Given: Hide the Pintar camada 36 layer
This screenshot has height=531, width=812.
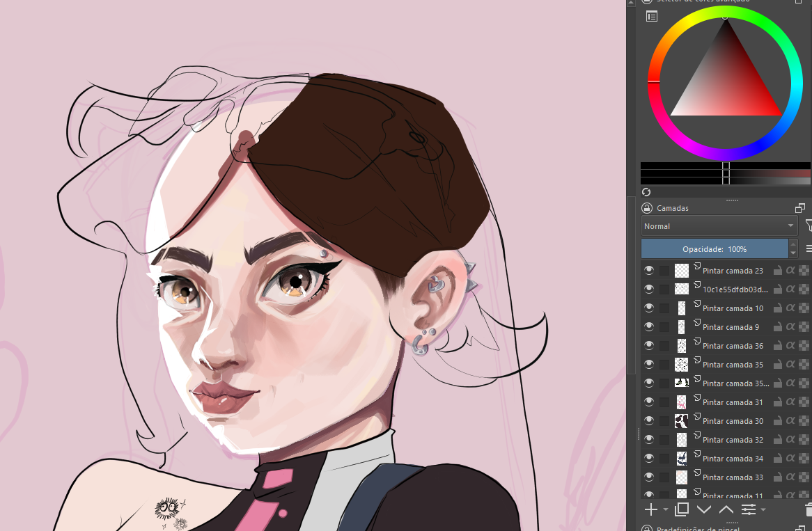Looking at the screenshot, I should [x=649, y=345].
